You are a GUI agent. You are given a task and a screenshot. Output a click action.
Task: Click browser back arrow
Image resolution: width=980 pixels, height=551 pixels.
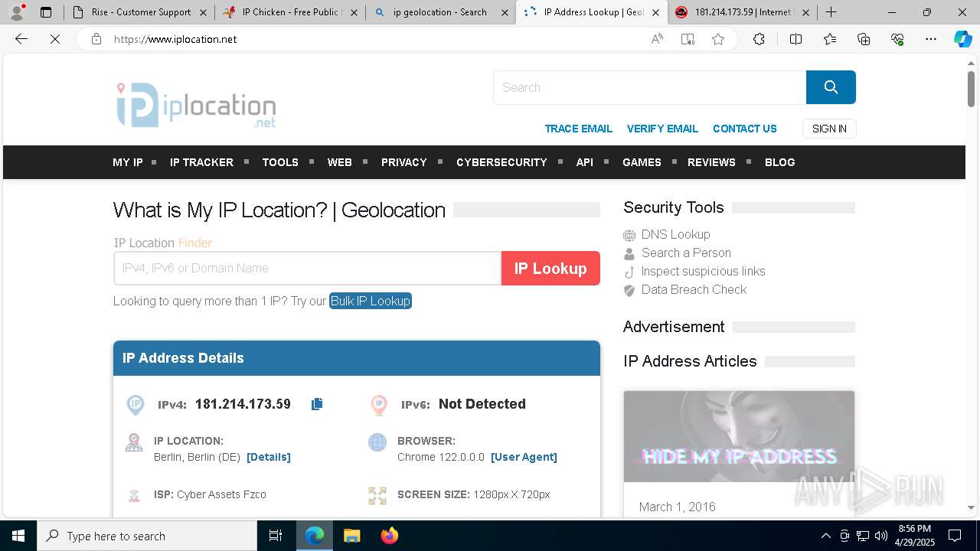click(21, 39)
